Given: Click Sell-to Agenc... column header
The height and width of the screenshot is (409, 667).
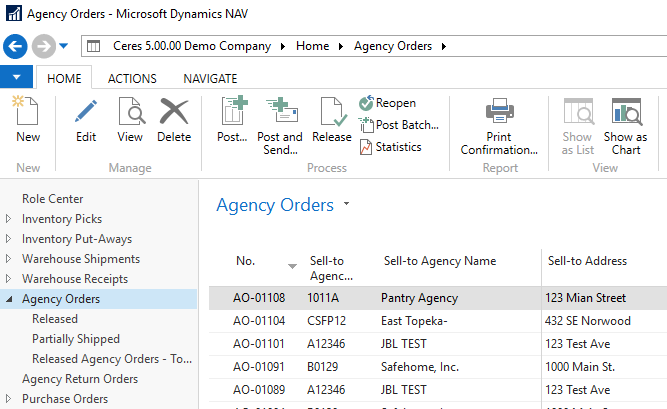Looking at the screenshot, I should pos(331,268).
